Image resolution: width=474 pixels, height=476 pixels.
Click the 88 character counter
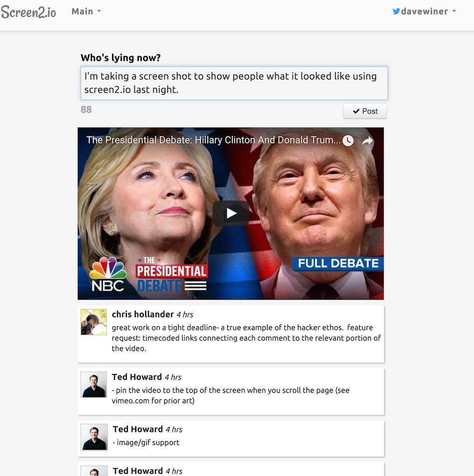(x=86, y=109)
